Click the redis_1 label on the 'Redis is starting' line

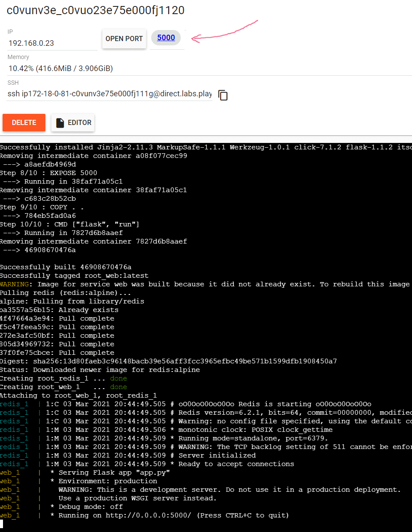tap(14, 404)
